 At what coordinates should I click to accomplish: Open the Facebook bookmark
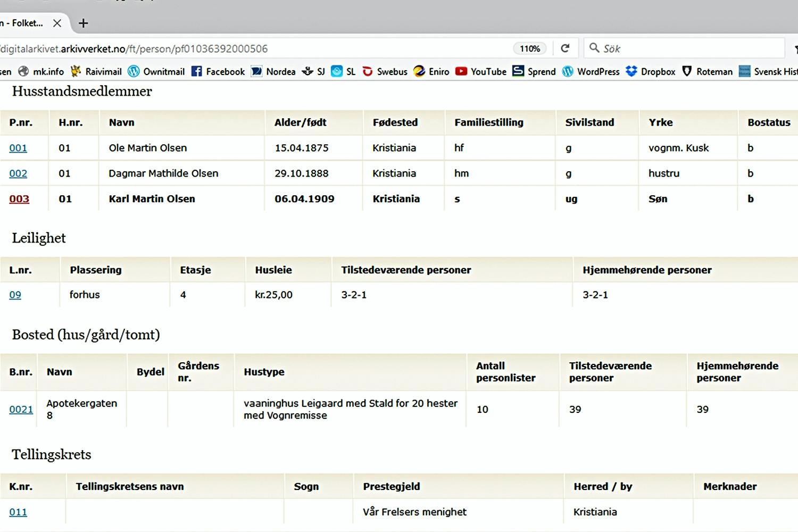[218, 71]
